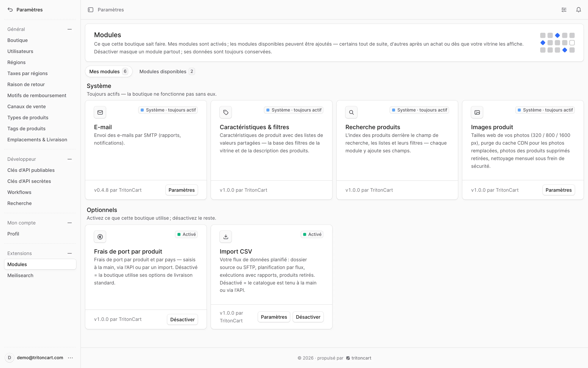The height and width of the screenshot is (368, 588).
Task: Click the back arrow next to Paramètres
Action: (10, 10)
